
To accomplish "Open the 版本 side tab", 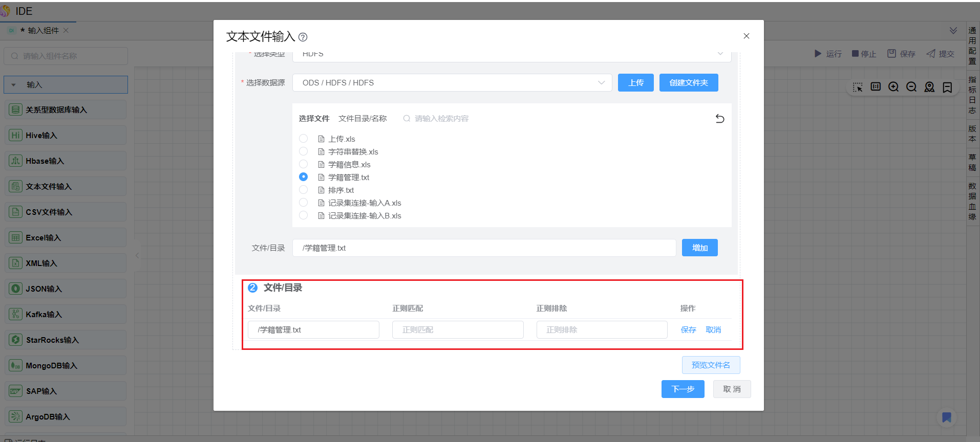I will click(972, 134).
